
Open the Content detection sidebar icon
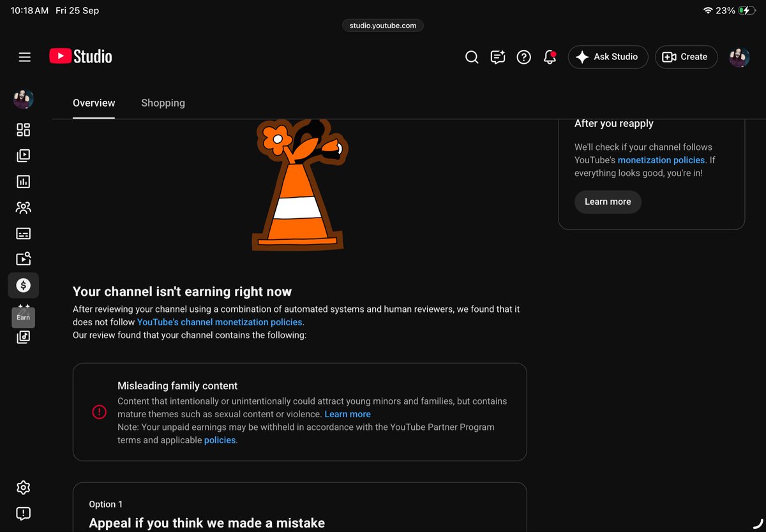coord(24,259)
